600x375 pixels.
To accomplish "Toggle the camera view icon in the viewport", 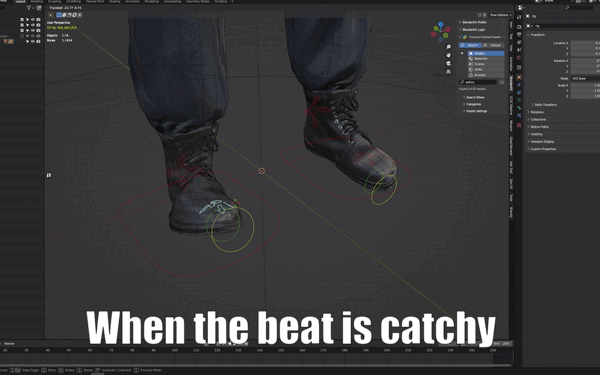I will click(448, 64).
